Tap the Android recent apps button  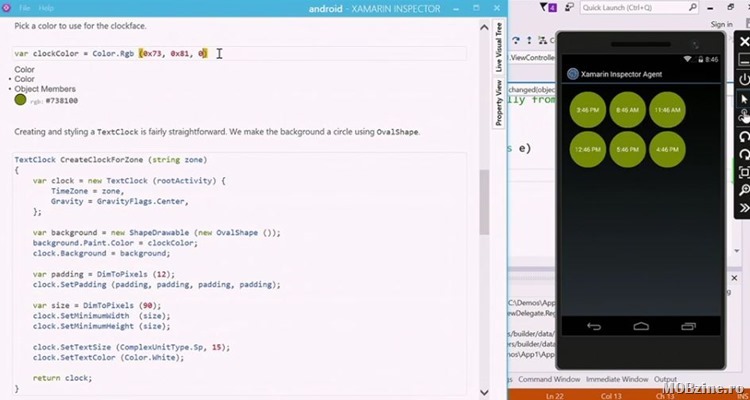click(x=688, y=326)
